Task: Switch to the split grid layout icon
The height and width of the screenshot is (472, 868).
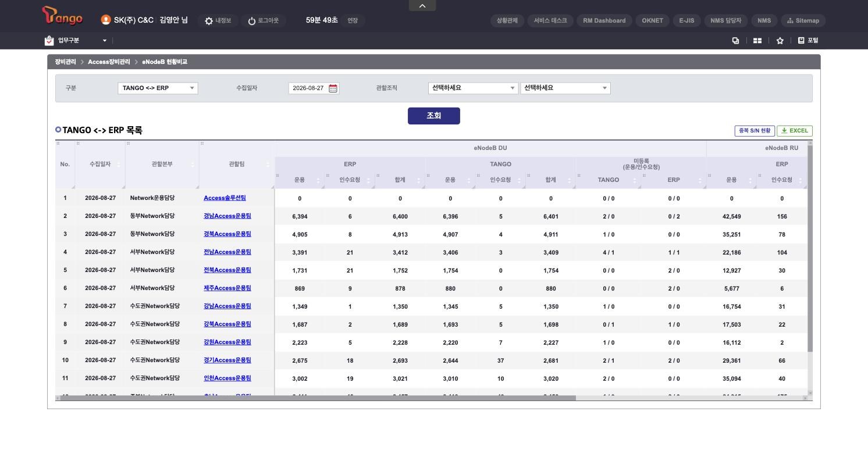Action: pos(757,41)
